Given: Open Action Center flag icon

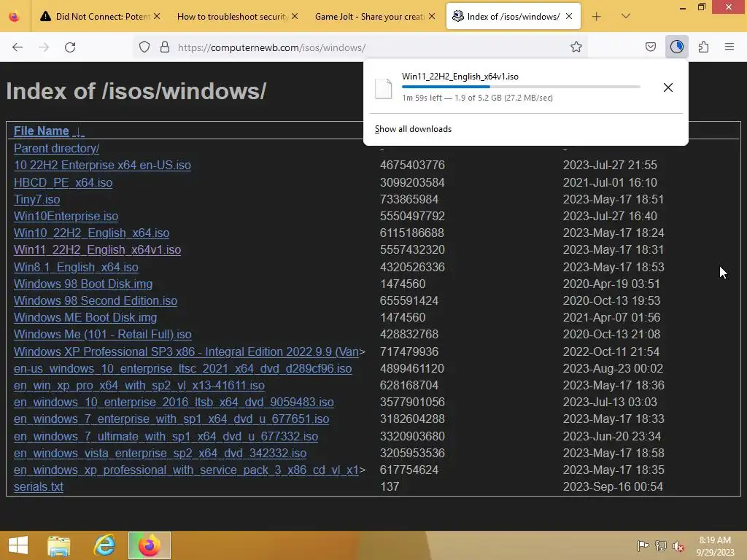Looking at the screenshot, I should [x=643, y=546].
